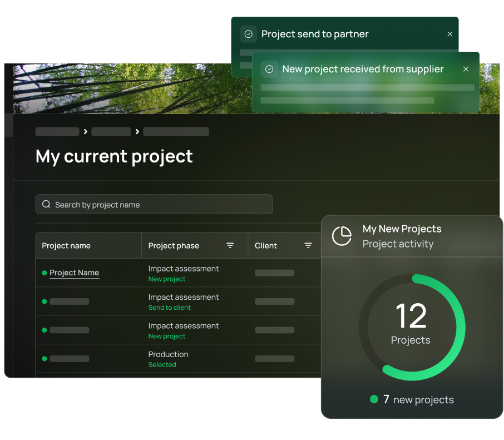Viewport: 504px width, 440px height.
Task: Click the green dot next to 7 new projects
Action: (x=374, y=399)
